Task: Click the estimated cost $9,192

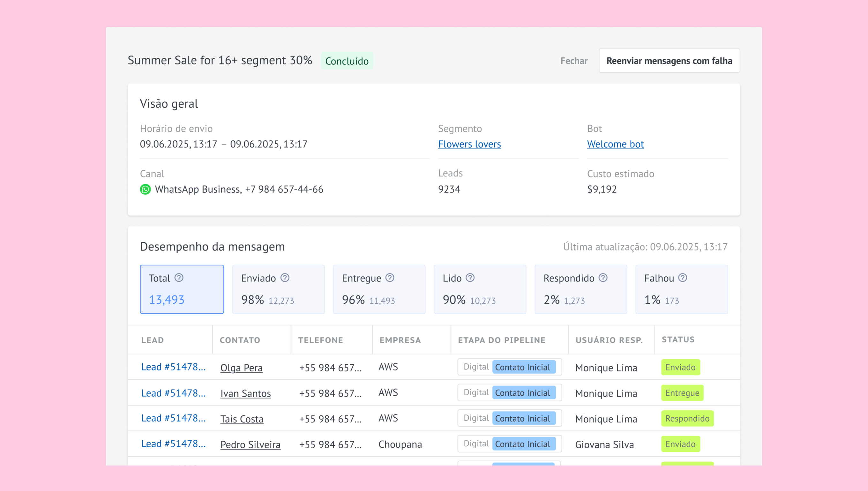Action: [x=602, y=189]
